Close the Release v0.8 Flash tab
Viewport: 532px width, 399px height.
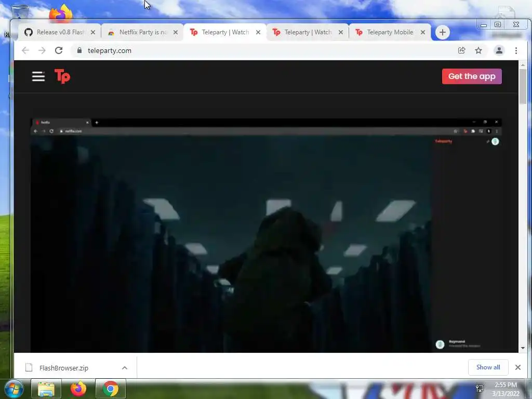(93, 32)
